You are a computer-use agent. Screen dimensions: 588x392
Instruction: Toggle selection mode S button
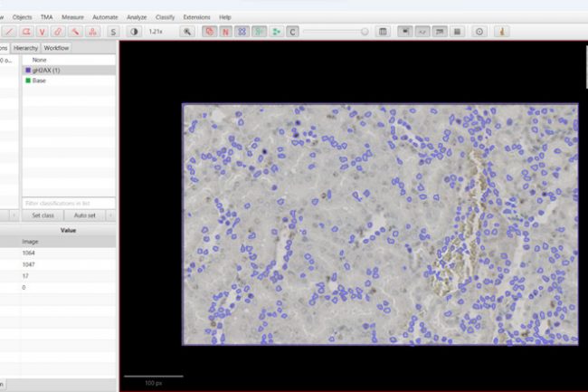click(x=113, y=32)
